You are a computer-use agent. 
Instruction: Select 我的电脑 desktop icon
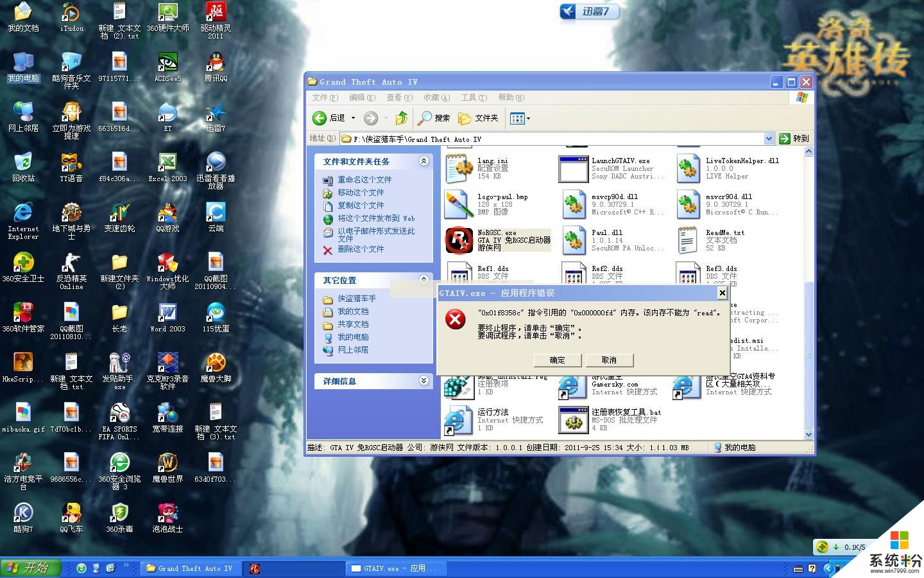[x=23, y=67]
